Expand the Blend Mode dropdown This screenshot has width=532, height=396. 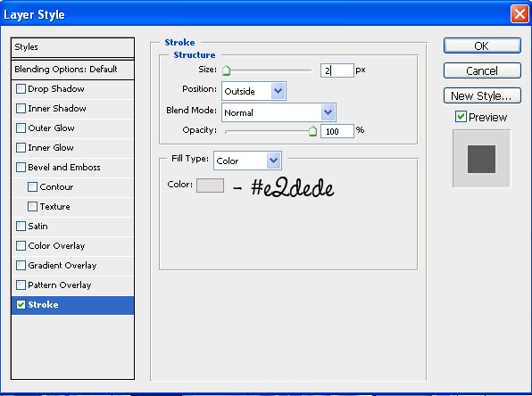tap(278, 112)
